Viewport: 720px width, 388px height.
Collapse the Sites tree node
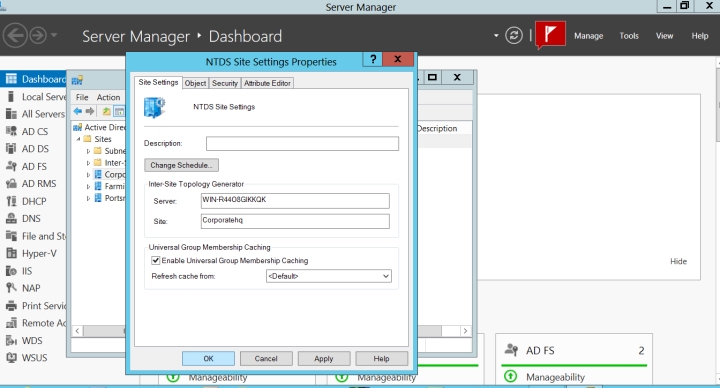[x=79, y=139]
